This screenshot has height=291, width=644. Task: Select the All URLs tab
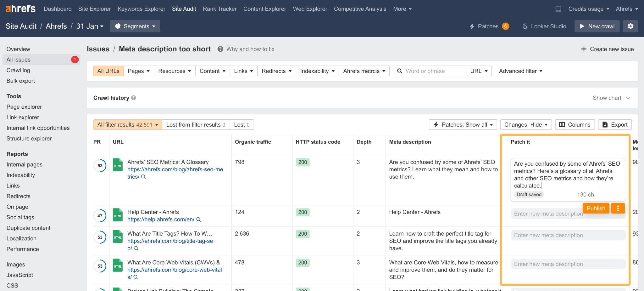108,71
